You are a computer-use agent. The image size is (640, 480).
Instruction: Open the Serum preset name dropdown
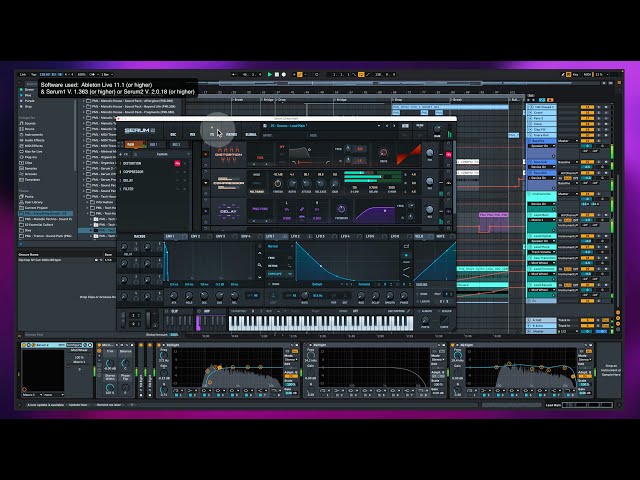pos(324,126)
